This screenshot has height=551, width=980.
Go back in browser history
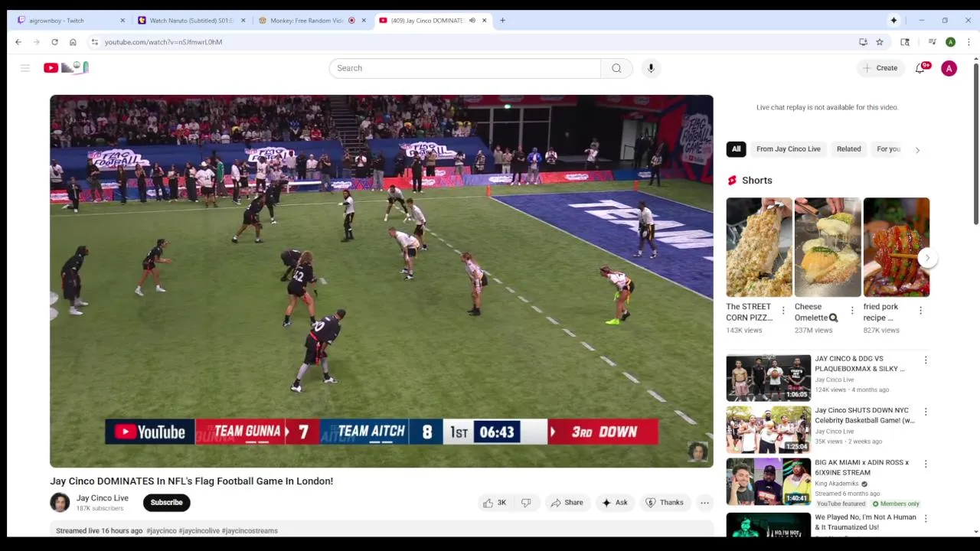[x=18, y=42]
